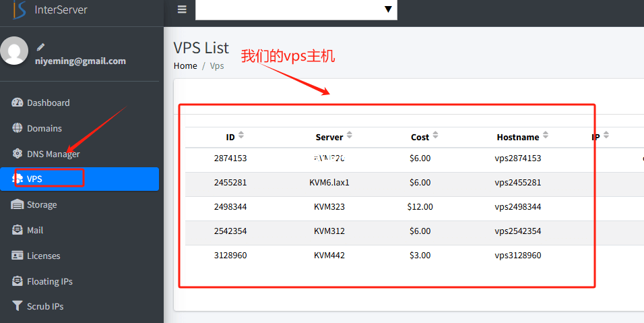Click hostname vps3128960

coord(518,255)
